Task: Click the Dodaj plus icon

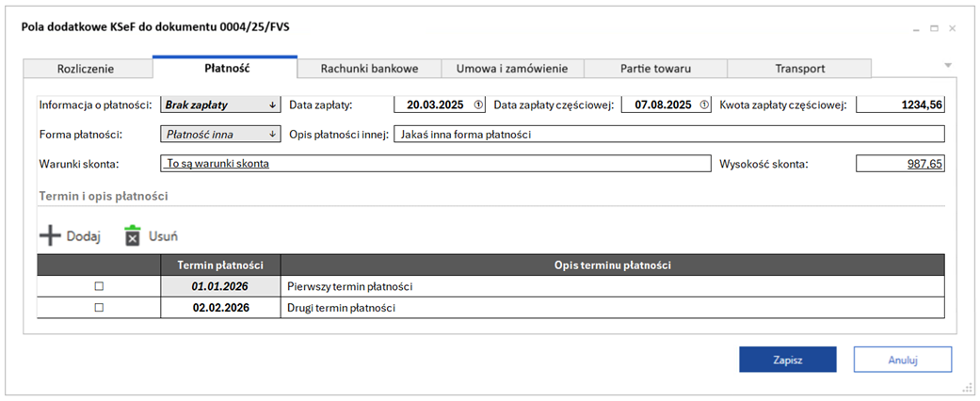Action: [50, 235]
